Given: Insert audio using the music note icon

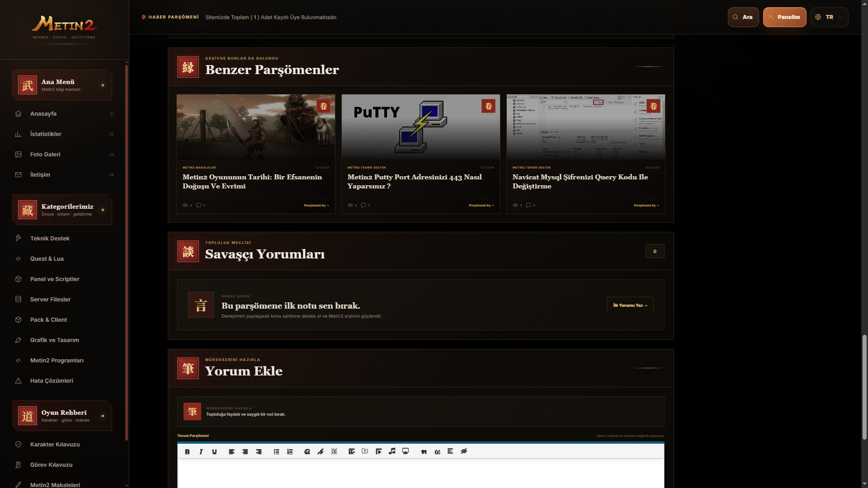Looking at the screenshot, I should [x=392, y=451].
